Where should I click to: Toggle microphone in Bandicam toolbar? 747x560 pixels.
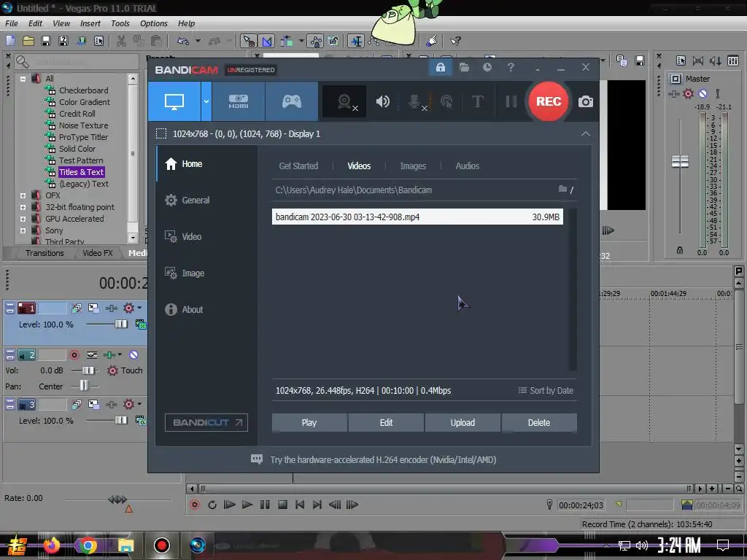click(416, 101)
